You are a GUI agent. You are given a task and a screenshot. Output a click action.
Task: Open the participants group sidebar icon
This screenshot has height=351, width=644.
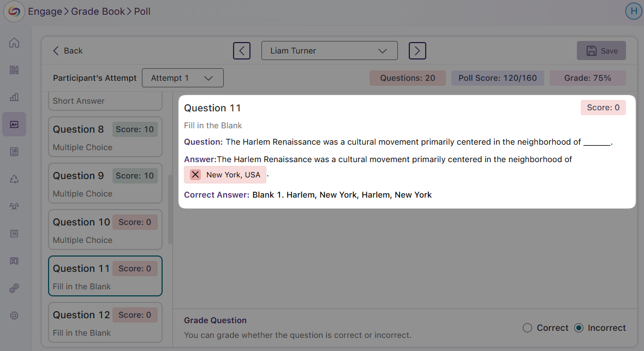point(14,206)
